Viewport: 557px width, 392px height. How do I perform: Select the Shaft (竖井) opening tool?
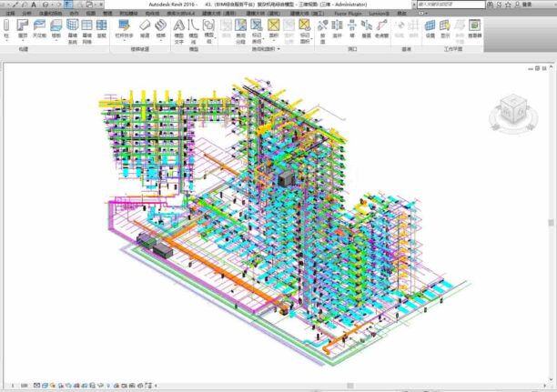[x=337, y=28]
